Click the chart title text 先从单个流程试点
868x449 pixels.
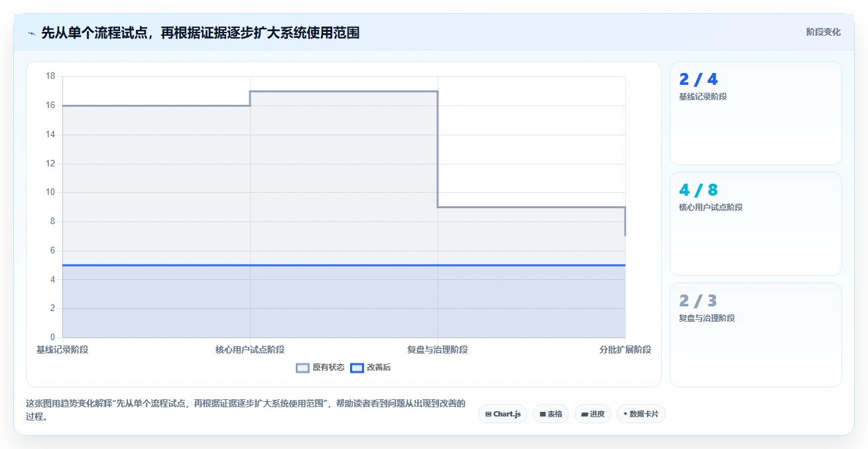point(94,32)
